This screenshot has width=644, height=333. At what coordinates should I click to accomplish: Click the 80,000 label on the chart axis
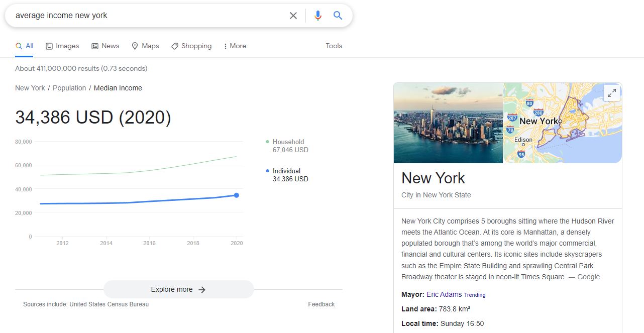pyautogui.click(x=24, y=142)
